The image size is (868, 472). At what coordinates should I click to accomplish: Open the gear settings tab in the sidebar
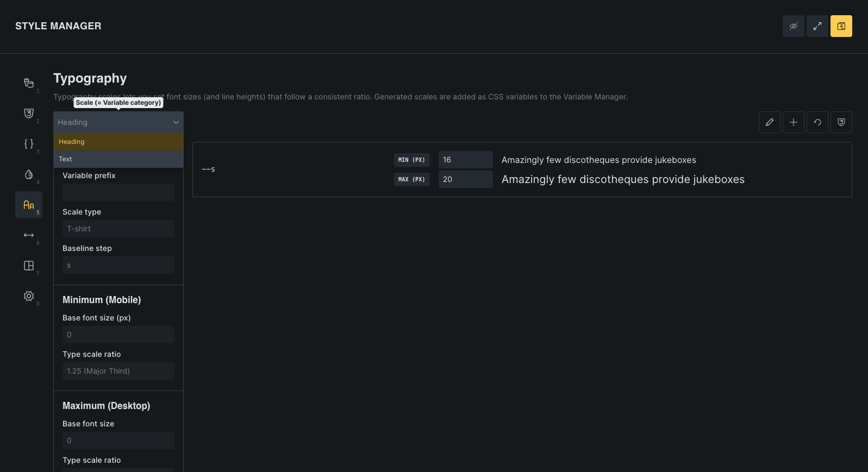point(29,296)
